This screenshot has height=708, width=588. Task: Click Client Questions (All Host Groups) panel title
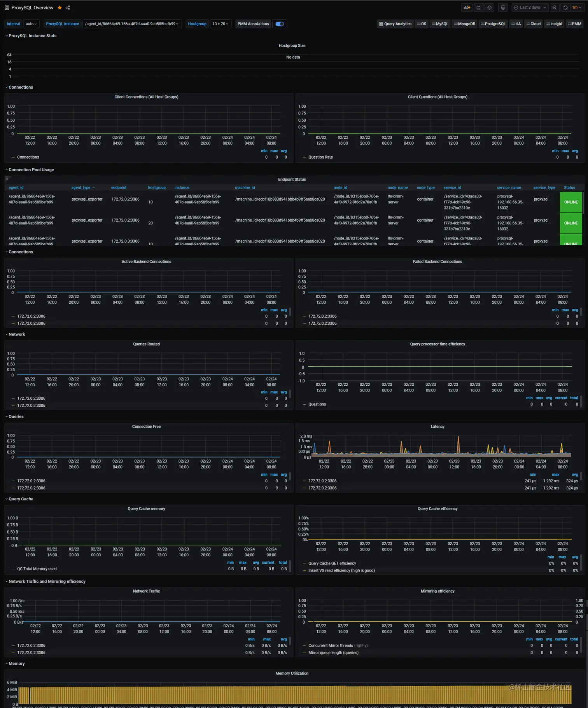[437, 97]
